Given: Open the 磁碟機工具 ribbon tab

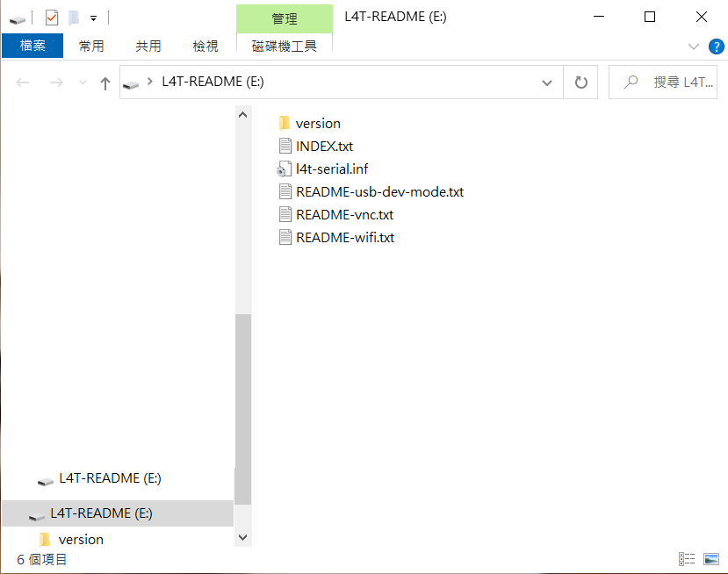Looking at the screenshot, I should click(x=285, y=46).
